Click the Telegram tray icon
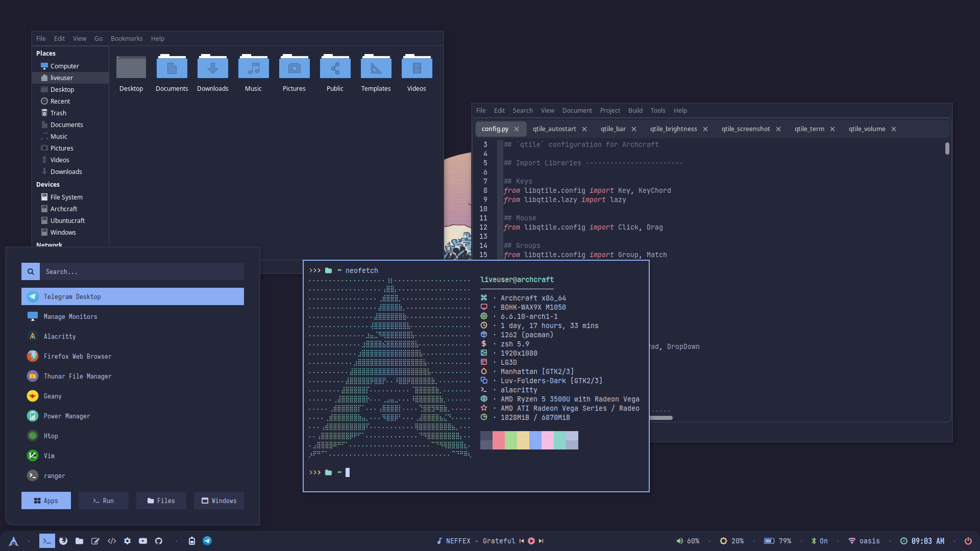Screen dimensions: 980x551 [x=207, y=541]
